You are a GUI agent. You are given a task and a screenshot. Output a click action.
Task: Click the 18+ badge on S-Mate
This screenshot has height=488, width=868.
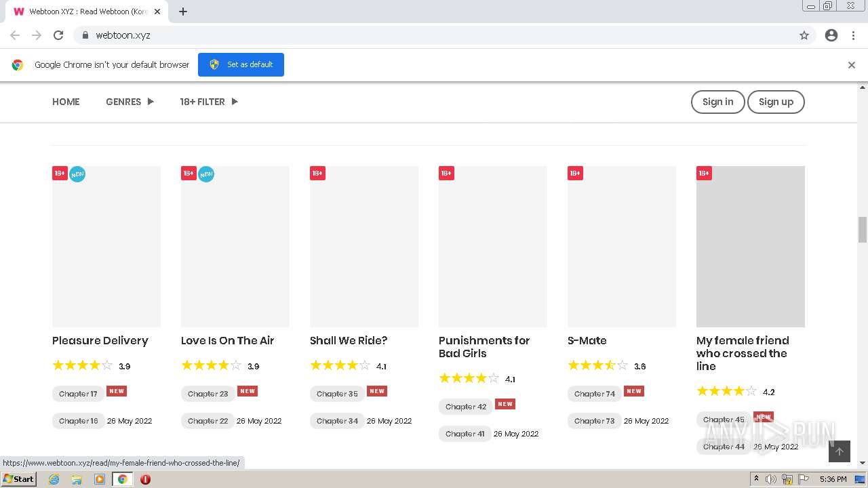coord(575,174)
